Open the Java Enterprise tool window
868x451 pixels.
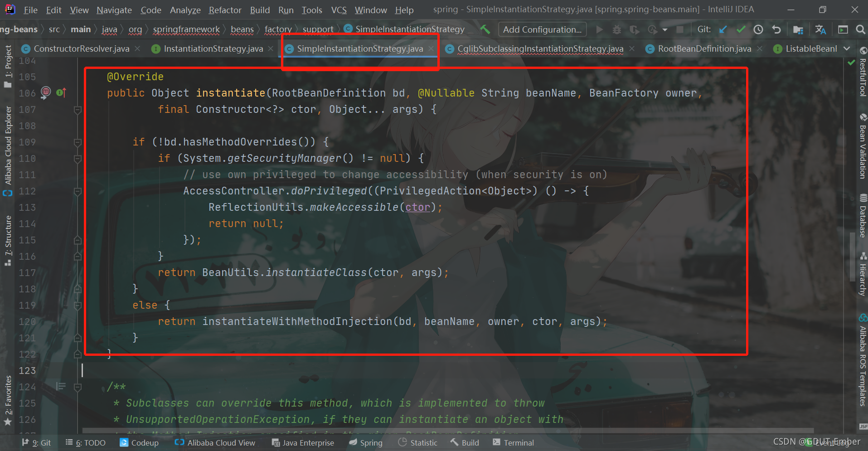[303, 443]
